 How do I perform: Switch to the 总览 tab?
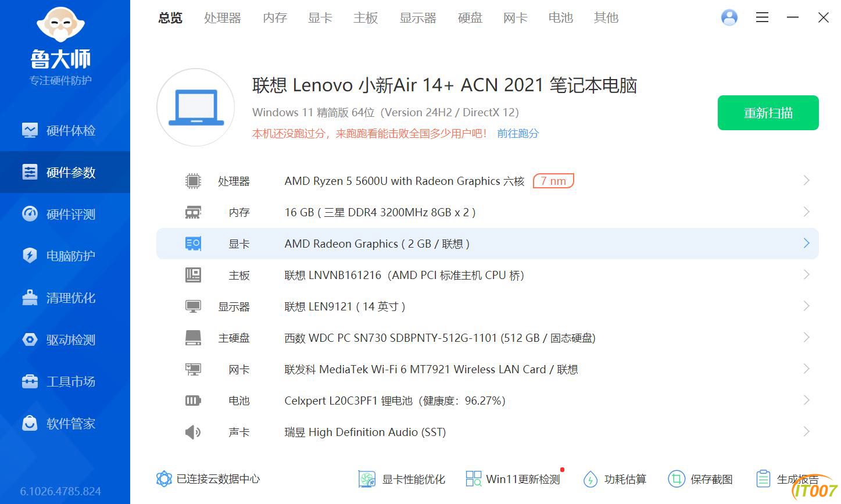170,18
